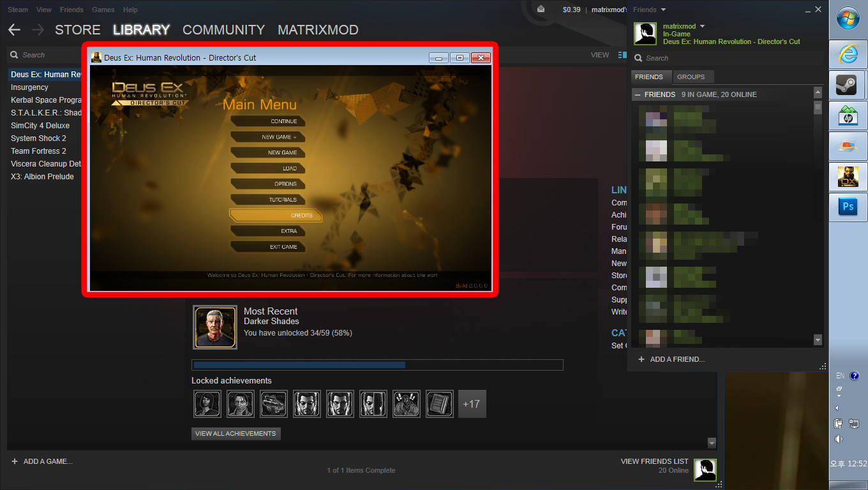Show the +17 remaining locked achievements
This screenshot has height=490, width=868.
[472, 404]
